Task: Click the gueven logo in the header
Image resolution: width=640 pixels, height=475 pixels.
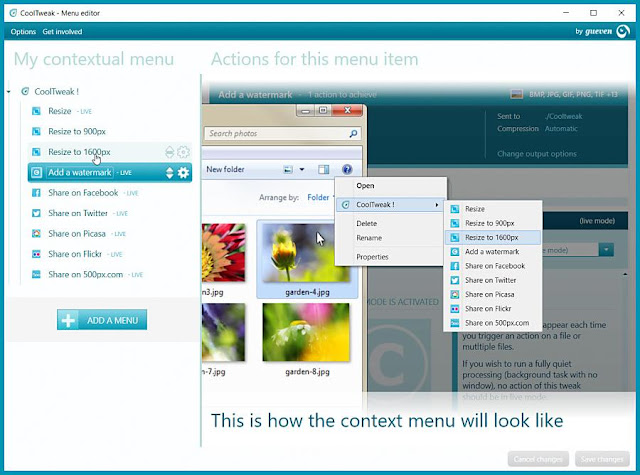Action: (603, 31)
